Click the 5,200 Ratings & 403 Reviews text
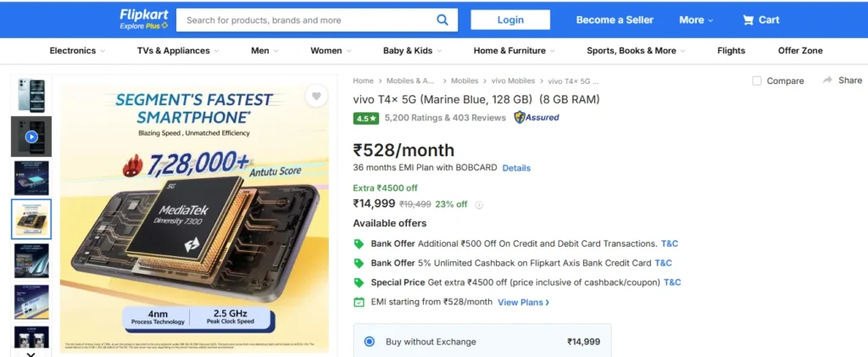 tap(445, 118)
